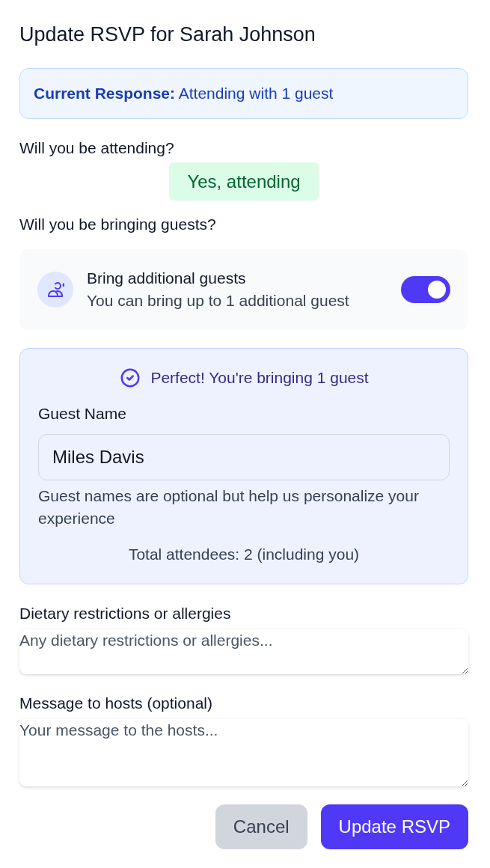The width and height of the screenshot is (490, 868).
Task: Click the Will you be bringing guests heading
Action: [117, 224]
